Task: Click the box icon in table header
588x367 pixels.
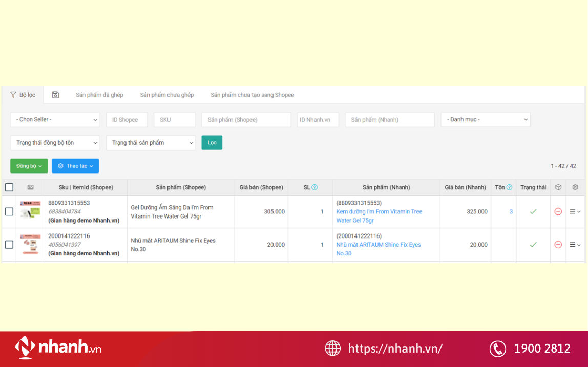Action: [x=558, y=187]
